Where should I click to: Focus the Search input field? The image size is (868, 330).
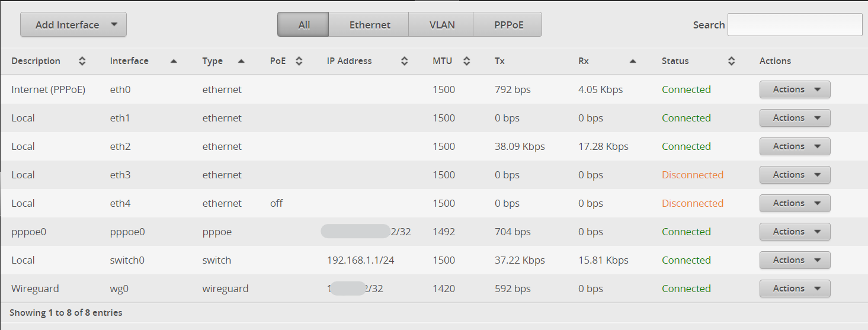pyautogui.click(x=795, y=25)
